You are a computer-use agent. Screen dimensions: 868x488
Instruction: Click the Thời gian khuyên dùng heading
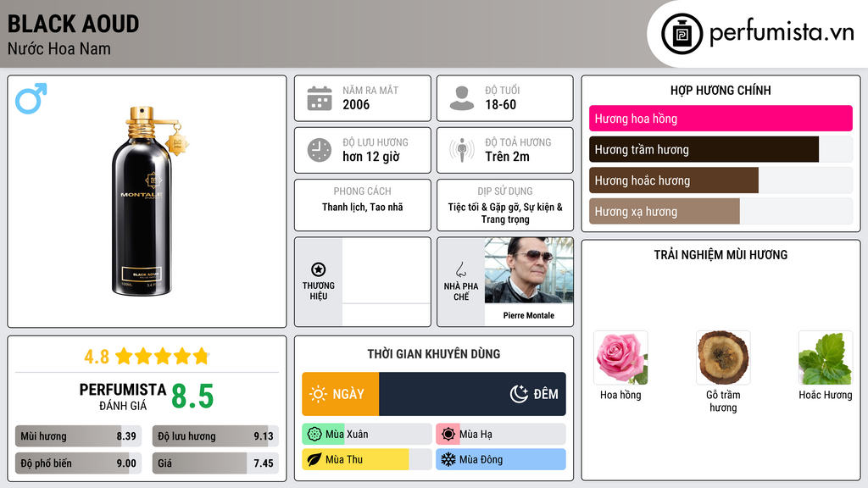click(434, 353)
